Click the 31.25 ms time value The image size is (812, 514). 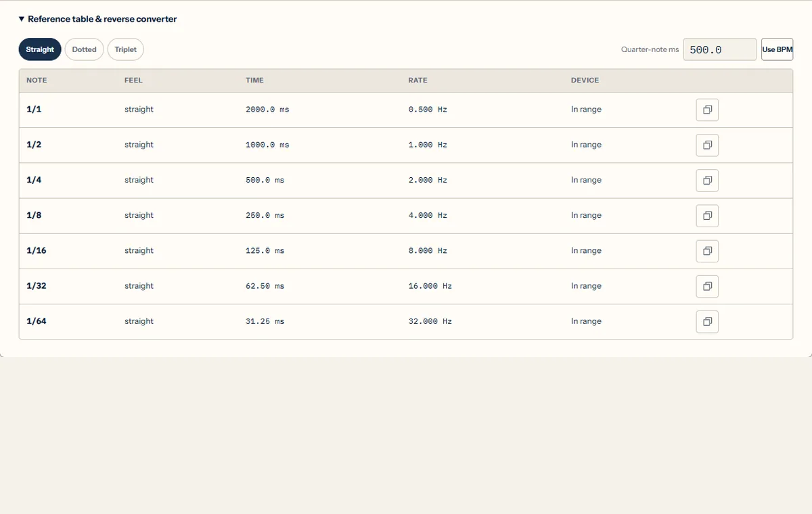[265, 321]
